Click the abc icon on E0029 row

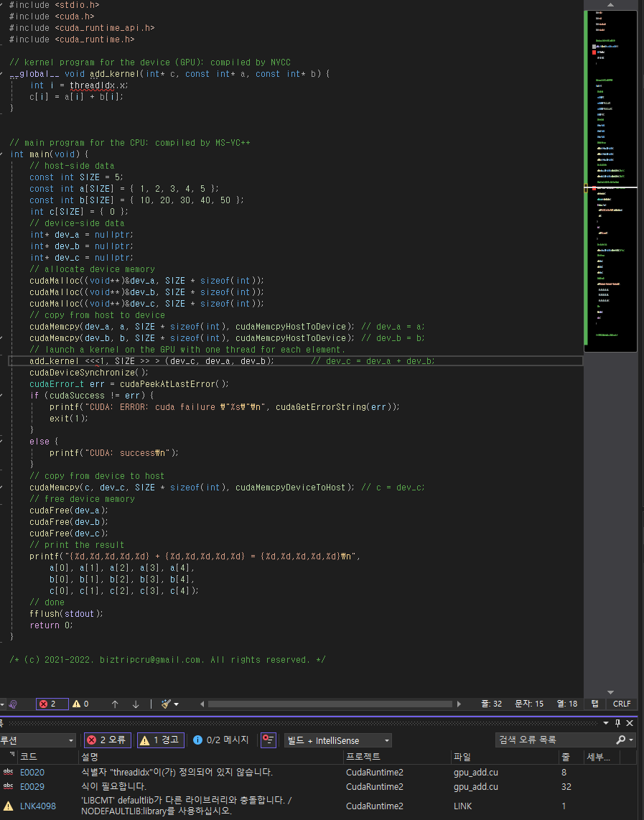coord(9,786)
